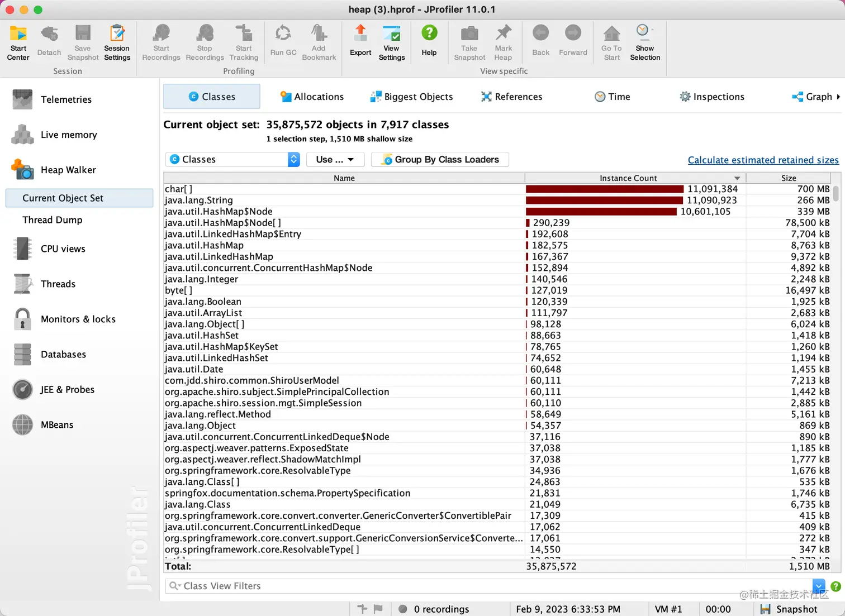Open Class View Filters search options

coord(175,586)
